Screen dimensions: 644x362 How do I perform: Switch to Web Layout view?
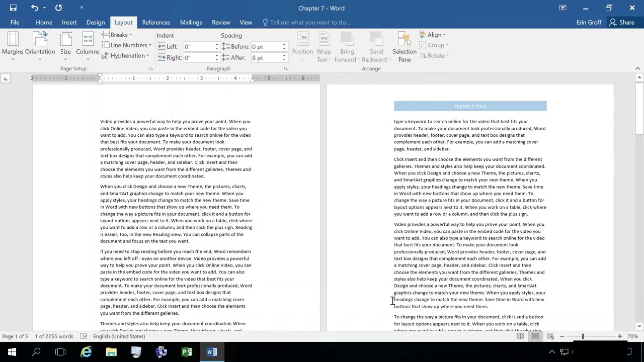click(550, 336)
